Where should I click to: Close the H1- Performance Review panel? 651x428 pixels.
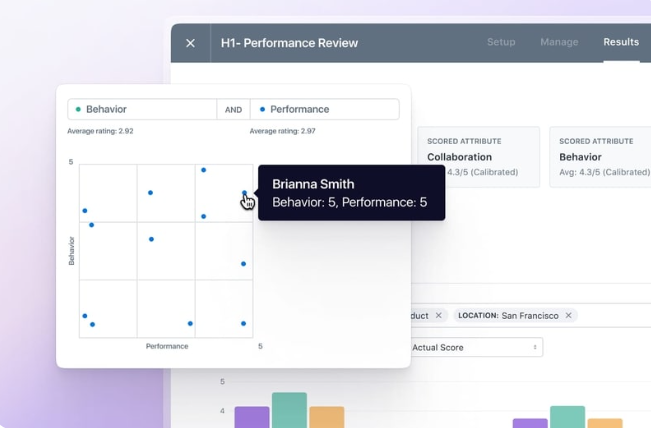click(x=191, y=43)
